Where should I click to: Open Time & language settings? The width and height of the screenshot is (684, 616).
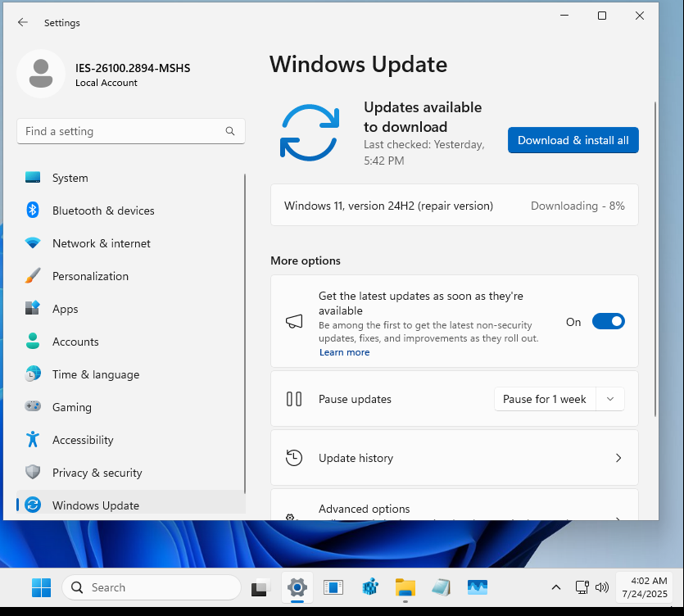point(130,374)
